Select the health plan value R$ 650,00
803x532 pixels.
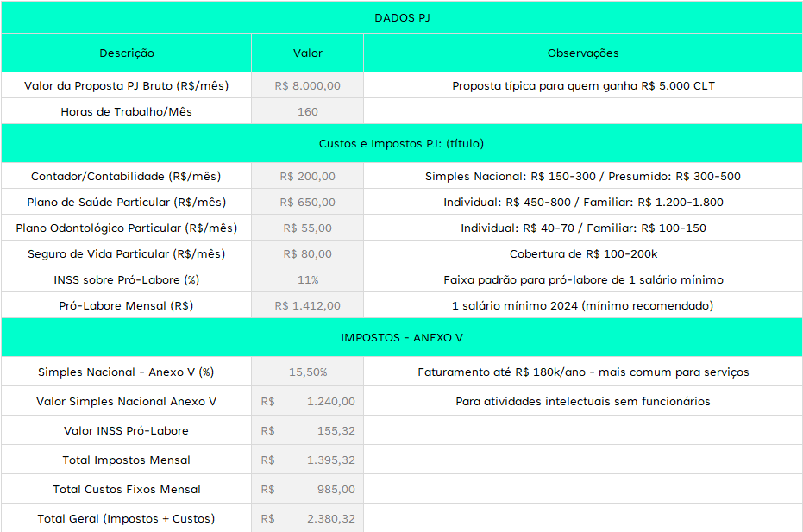[307, 202]
